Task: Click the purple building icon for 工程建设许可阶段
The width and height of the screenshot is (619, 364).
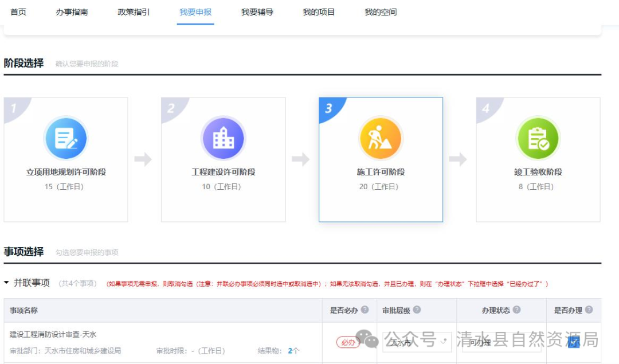Action: pos(224,138)
